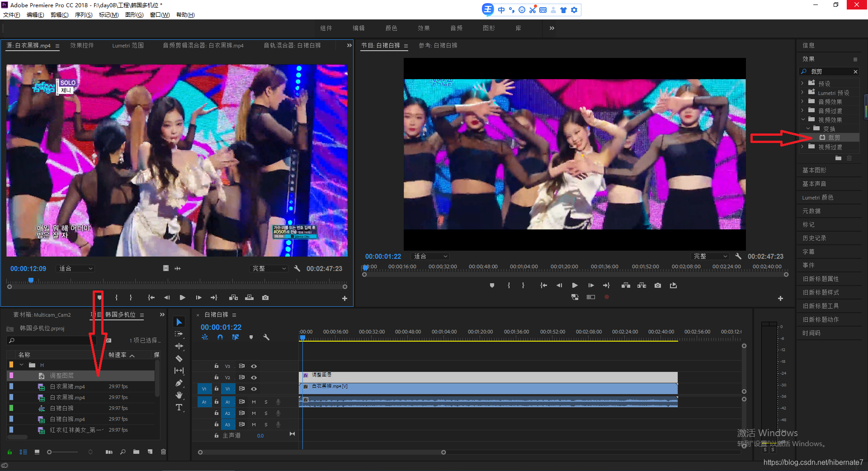Toggle nest sequence insert mode icon

coord(205,337)
